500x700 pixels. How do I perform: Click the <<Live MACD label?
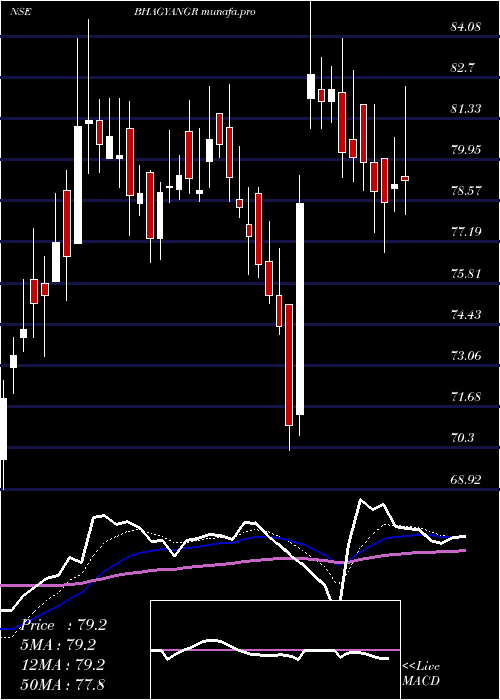tap(421, 674)
